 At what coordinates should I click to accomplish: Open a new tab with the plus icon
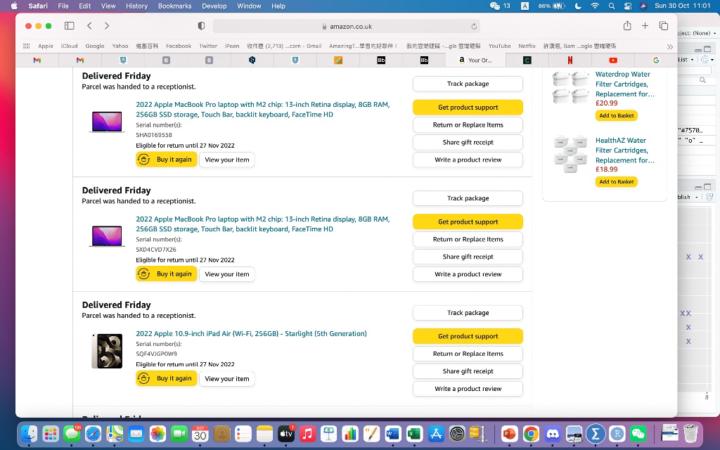pyautogui.click(x=645, y=26)
